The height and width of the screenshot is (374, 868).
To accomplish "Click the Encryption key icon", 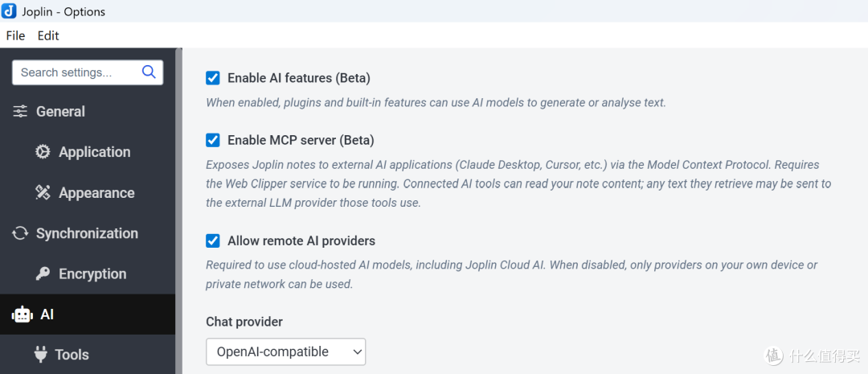I will (43, 273).
